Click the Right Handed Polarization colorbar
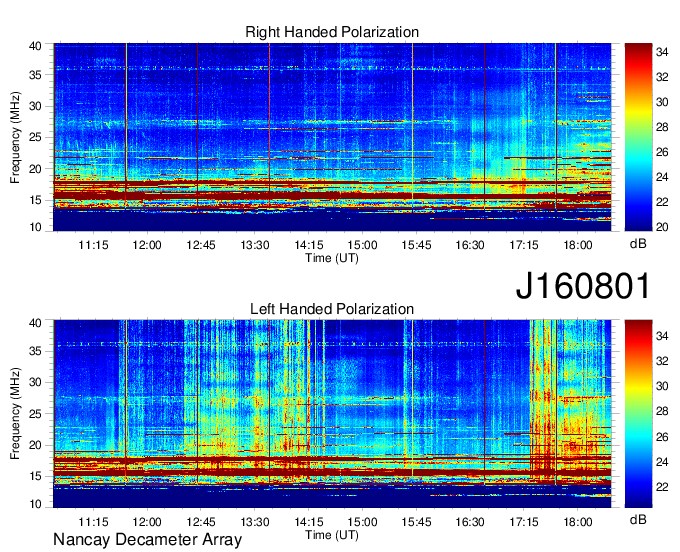 click(638, 137)
